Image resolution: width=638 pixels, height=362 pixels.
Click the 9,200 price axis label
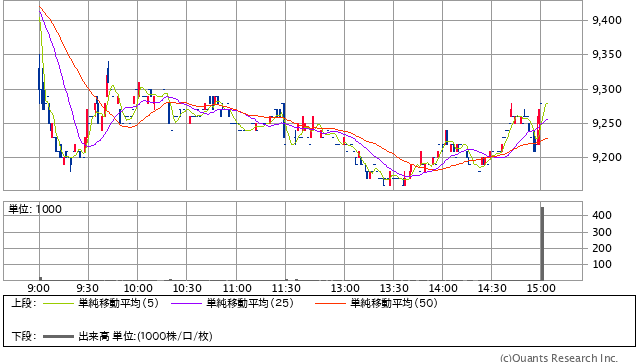click(607, 157)
